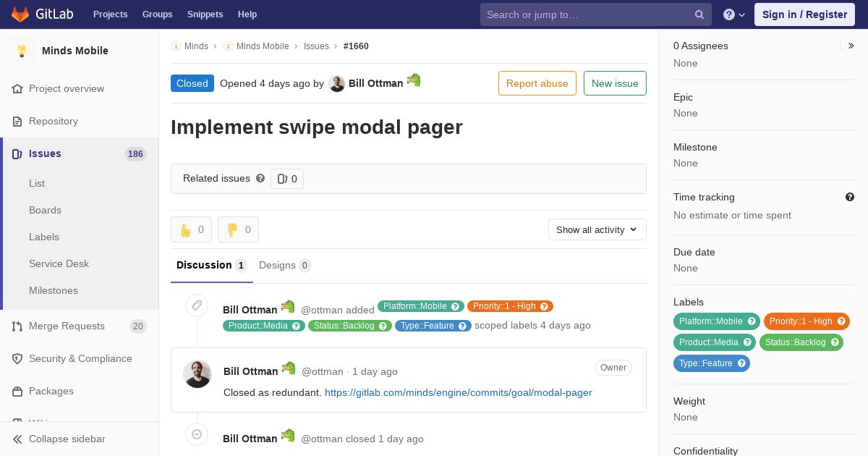Click the @ottman username in the comment
This screenshot has width=868, height=456.
coord(323,371)
